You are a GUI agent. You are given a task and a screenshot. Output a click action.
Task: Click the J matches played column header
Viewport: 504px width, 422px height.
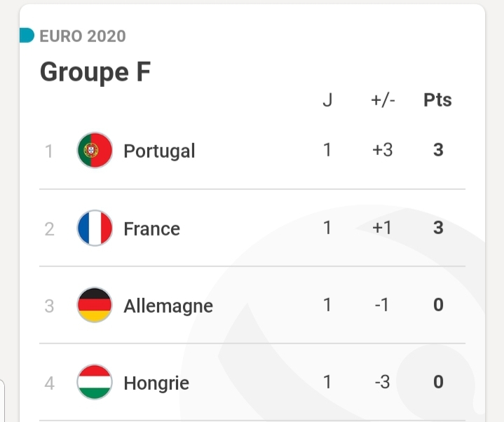327,100
